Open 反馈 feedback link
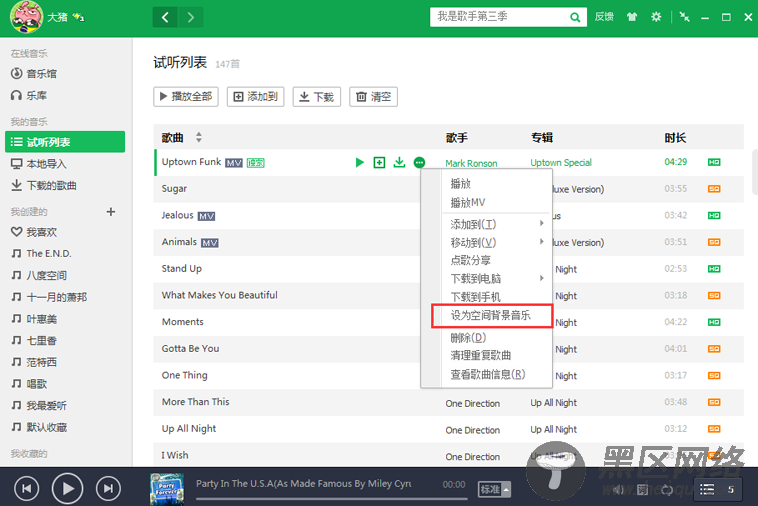Screen dimensions: 758x506 (x=604, y=17)
